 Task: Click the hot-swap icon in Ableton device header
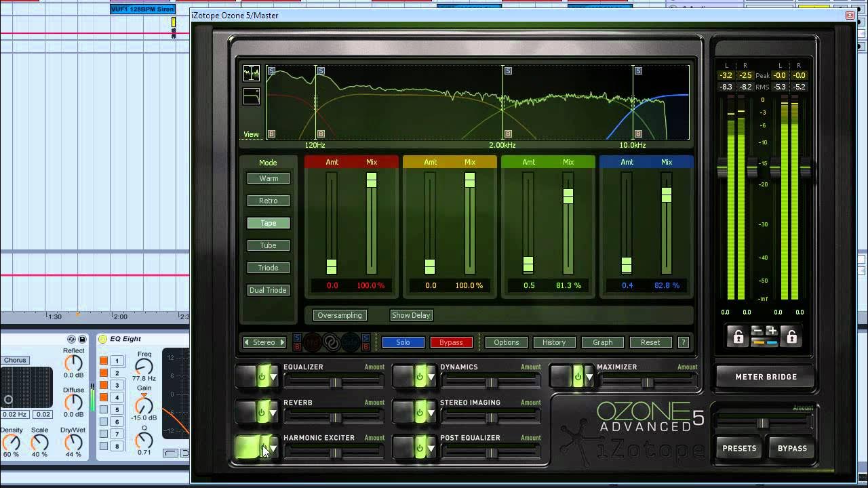tap(71, 339)
